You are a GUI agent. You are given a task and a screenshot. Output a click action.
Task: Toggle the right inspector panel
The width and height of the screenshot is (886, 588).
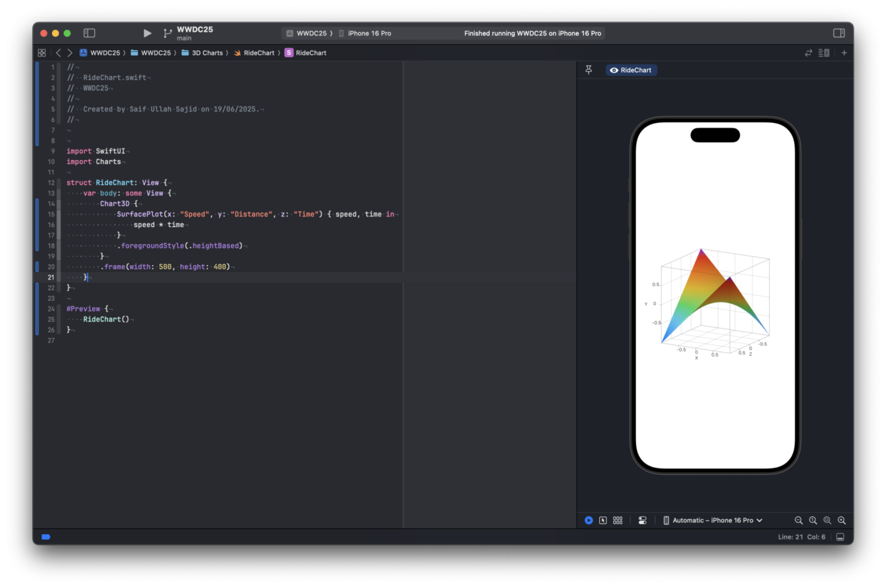pos(839,33)
